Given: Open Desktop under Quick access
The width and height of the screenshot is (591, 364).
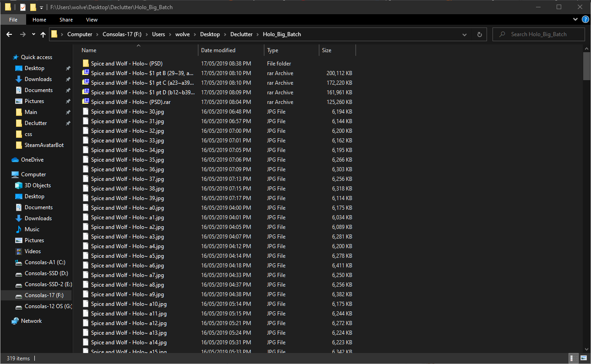Looking at the screenshot, I should point(34,68).
